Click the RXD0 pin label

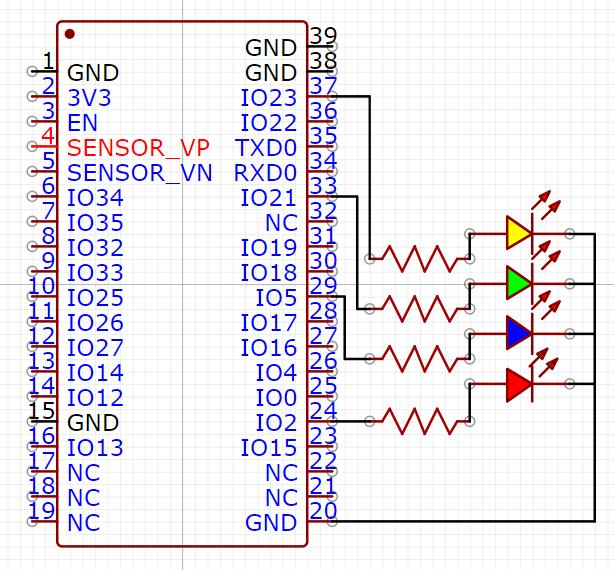tap(265, 173)
